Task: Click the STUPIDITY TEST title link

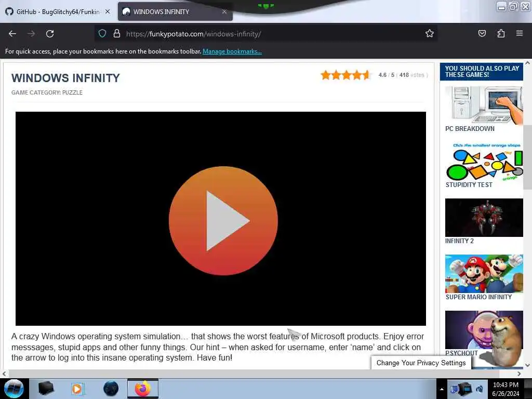Action: 469,185
